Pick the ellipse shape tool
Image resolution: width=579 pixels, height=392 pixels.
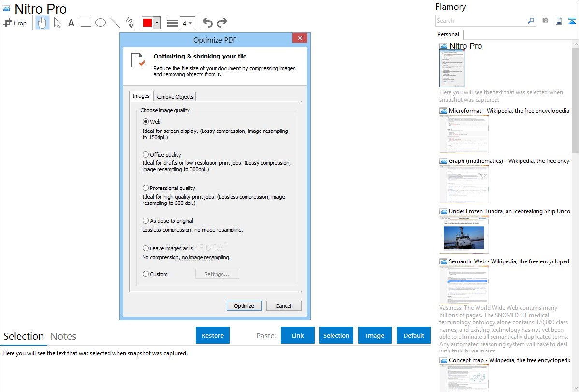point(101,23)
